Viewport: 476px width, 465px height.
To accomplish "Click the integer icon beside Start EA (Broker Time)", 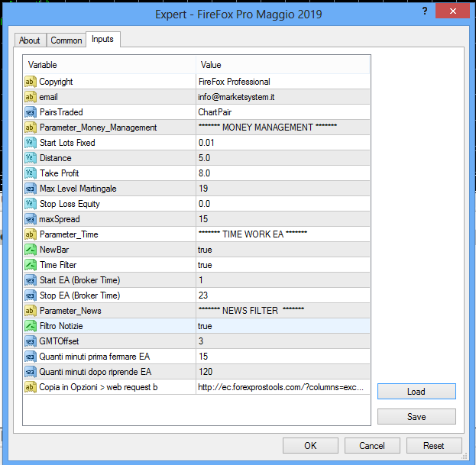I will (31, 280).
